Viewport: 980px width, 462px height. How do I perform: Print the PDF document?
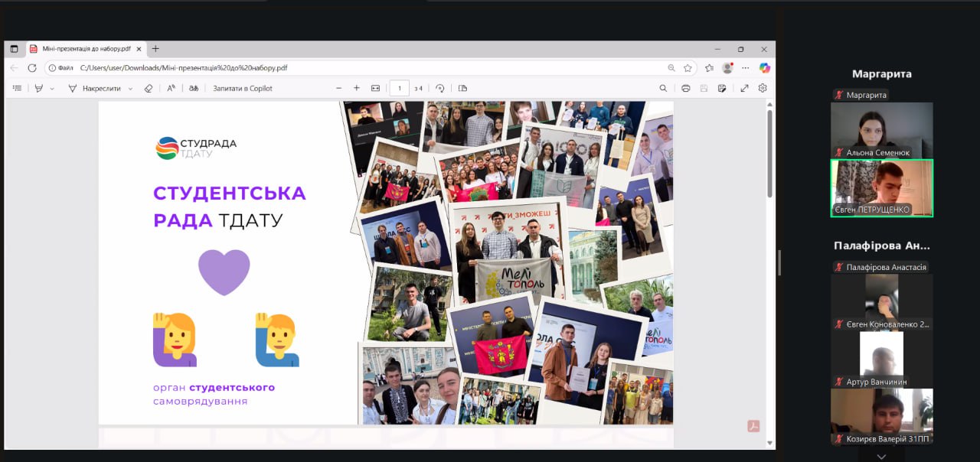(686, 89)
